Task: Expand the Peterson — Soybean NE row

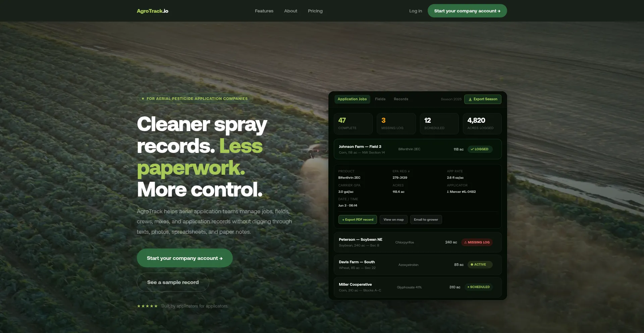Action: point(418,242)
